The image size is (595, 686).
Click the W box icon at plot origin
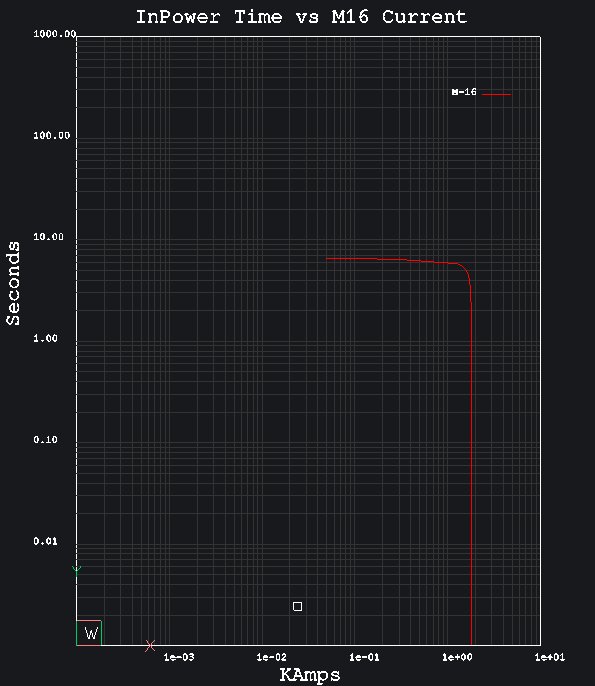89,633
